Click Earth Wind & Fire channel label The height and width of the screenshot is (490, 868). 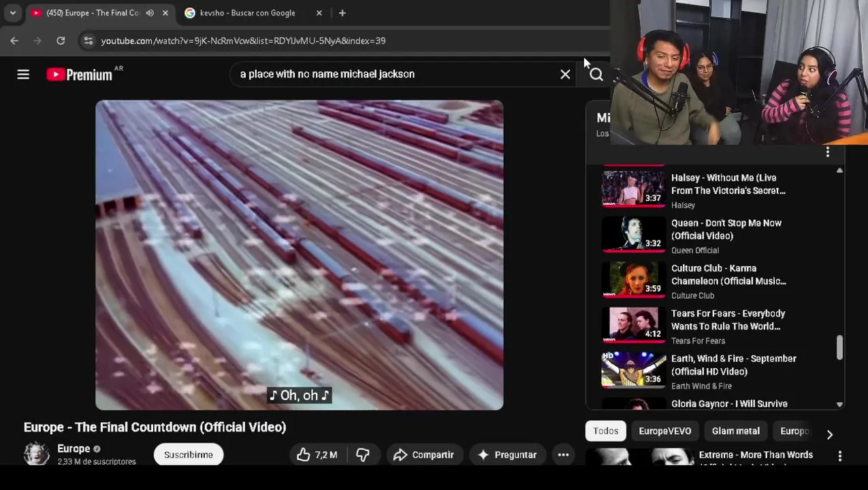click(x=701, y=386)
